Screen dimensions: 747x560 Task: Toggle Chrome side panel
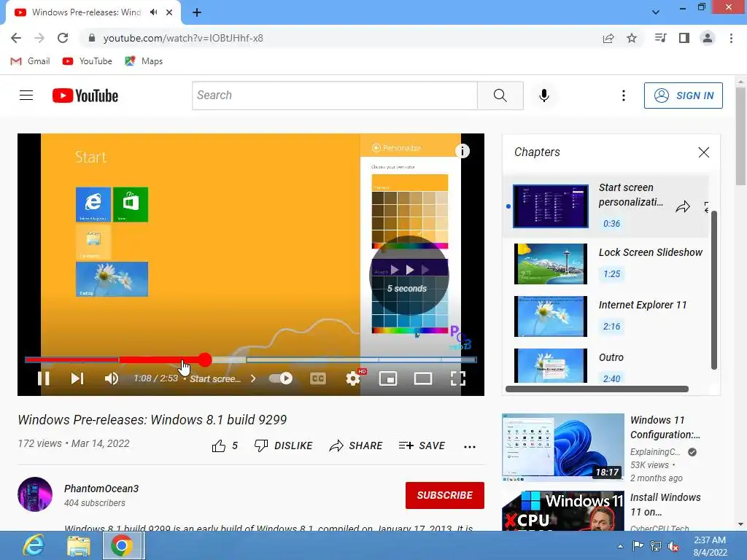(684, 38)
